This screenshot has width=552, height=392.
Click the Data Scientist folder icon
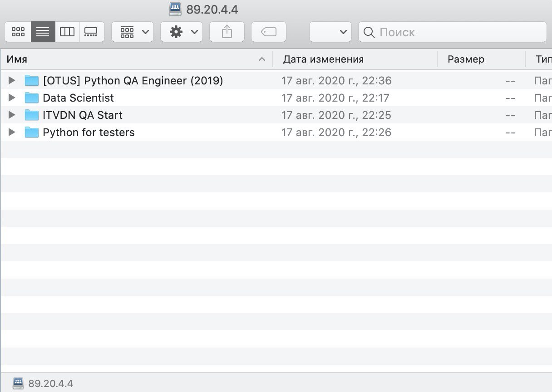tap(32, 98)
